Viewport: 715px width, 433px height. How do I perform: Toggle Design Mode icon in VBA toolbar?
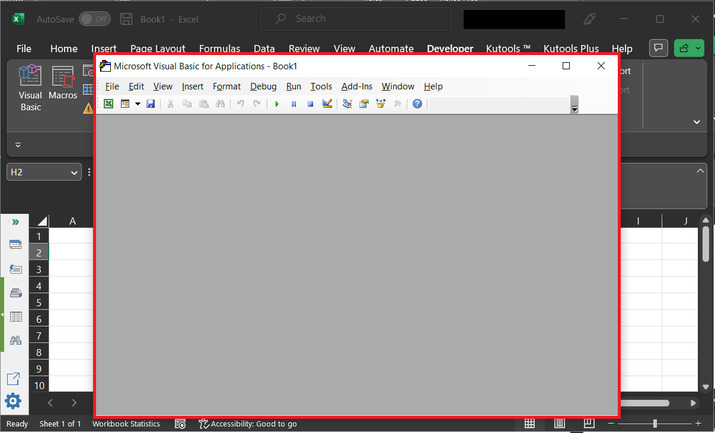click(x=327, y=104)
